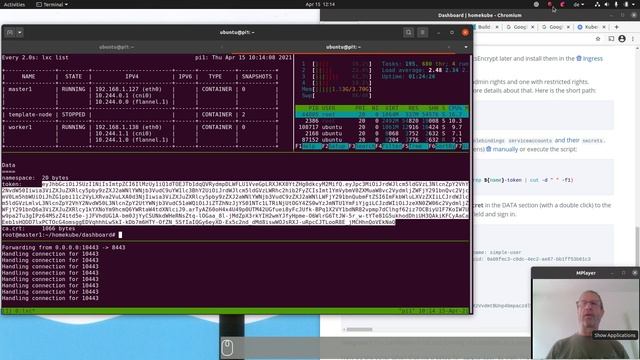640x360 pixels.
Task: Click the Chromium cast/media icon
Action: (611, 39)
